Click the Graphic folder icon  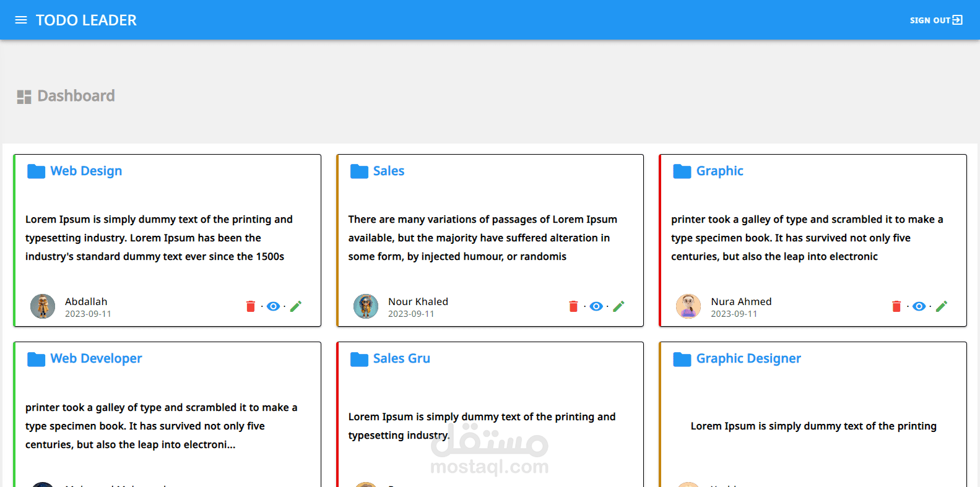(682, 171)
